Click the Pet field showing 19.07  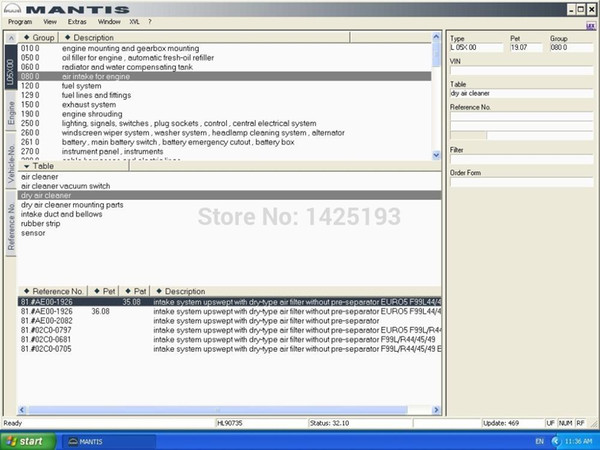[526, 47]
